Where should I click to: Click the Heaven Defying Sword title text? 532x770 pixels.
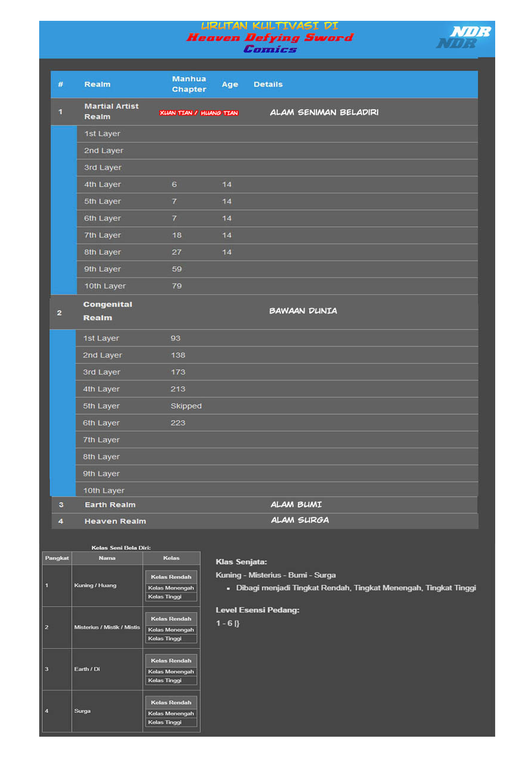click(270, 37)
